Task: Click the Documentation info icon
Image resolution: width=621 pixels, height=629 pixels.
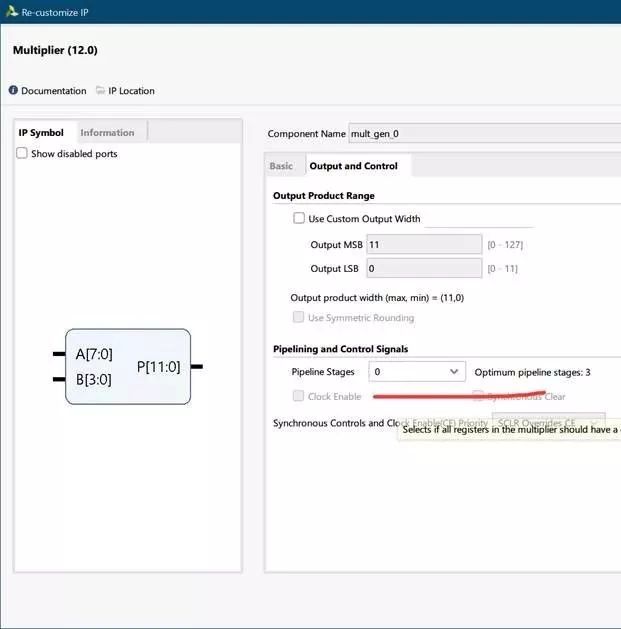Action: pos(13,91)
